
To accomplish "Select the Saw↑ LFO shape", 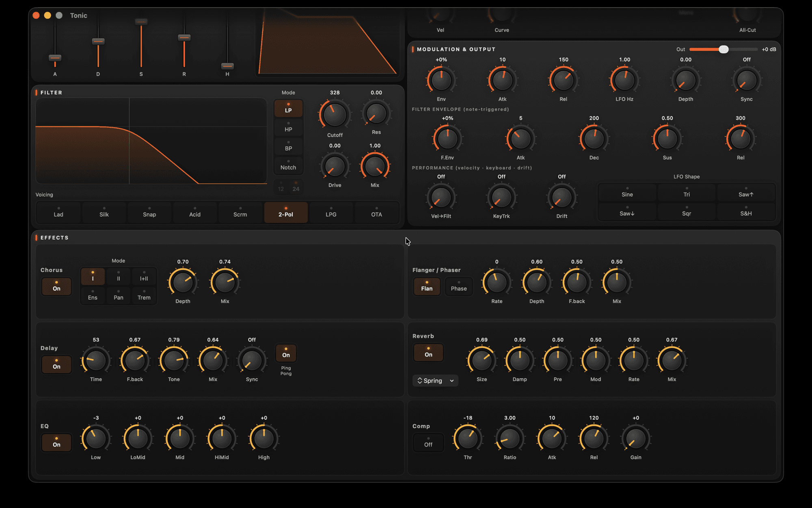I will 746,193.
